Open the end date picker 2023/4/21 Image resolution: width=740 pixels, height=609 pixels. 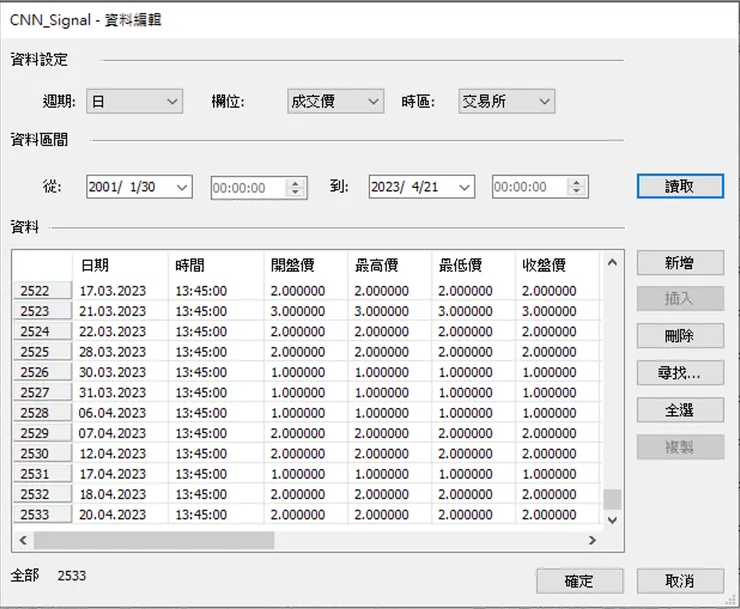[422, 187]
